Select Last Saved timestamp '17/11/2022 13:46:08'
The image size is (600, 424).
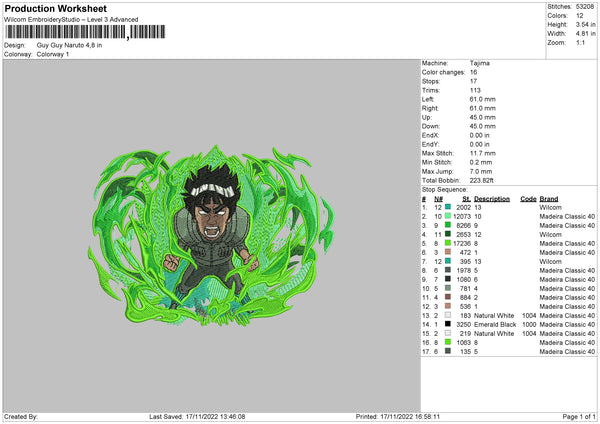pos(215,417)
